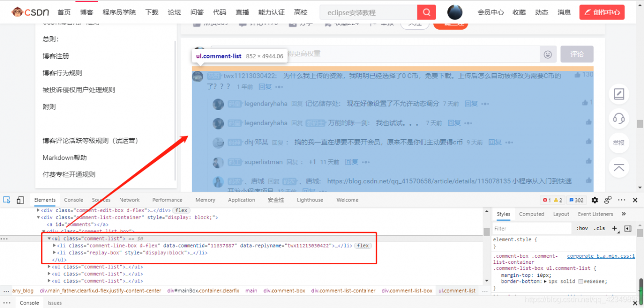Click the article edit floating icon

click(x=619, y=94)
